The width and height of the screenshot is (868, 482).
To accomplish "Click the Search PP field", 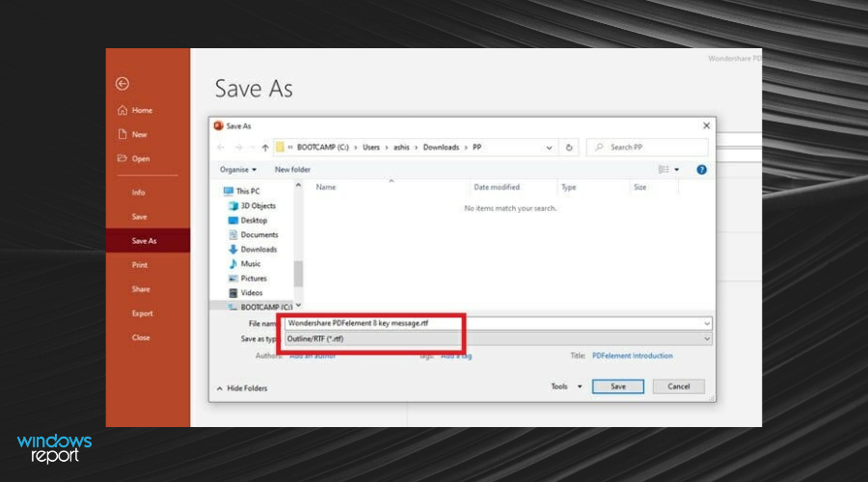I will click(648, 147).
